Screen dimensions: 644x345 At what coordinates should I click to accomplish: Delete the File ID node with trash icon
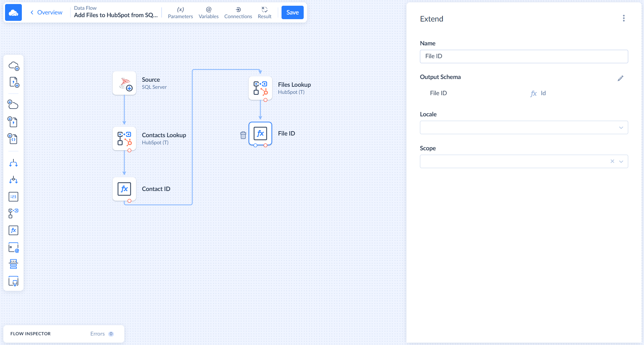243,135
